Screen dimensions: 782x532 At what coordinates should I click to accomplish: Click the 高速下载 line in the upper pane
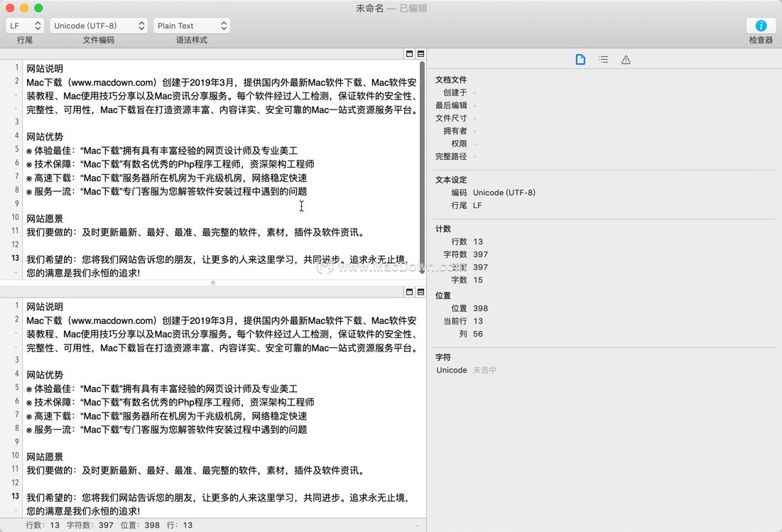pyautogui.click(x=167, y=178)
